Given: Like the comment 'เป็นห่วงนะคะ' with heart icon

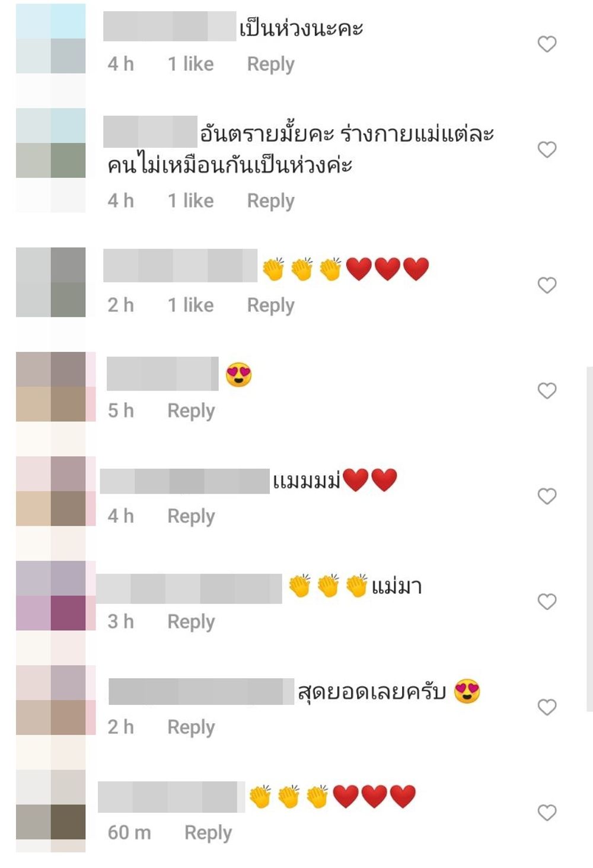Looking at the screenshot, I should (547, 44).
